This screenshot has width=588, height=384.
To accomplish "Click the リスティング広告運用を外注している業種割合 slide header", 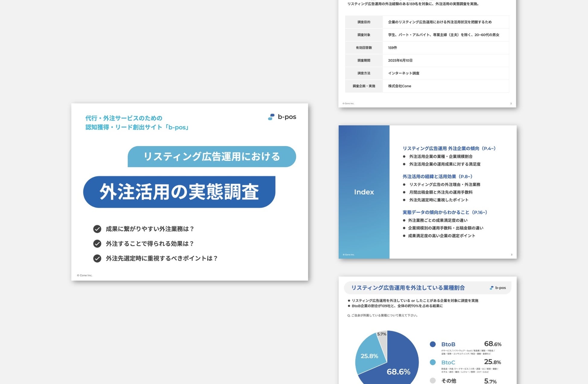I will (408, 288).
